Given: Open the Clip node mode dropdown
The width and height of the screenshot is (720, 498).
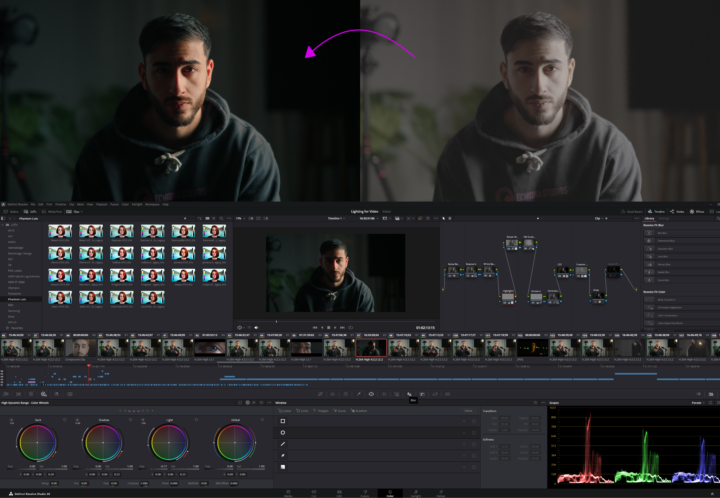Looking at the screenshot, I should 599,218.
